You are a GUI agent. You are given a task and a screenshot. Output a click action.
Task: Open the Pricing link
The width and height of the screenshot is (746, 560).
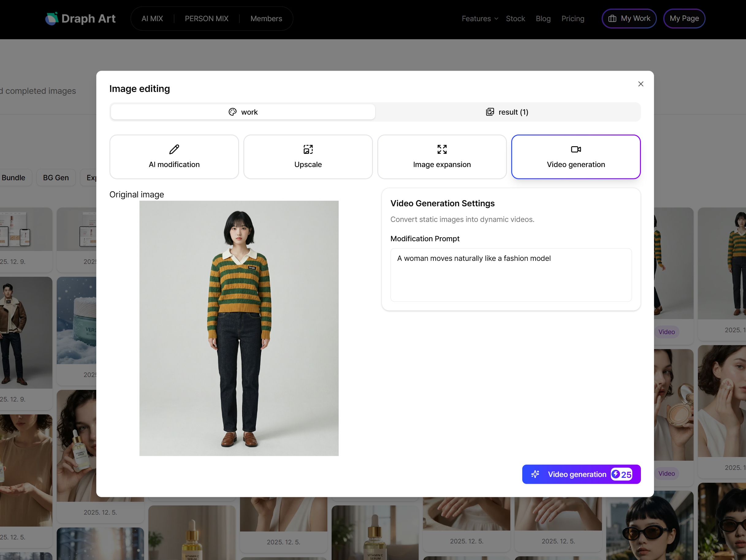(573, 19)
